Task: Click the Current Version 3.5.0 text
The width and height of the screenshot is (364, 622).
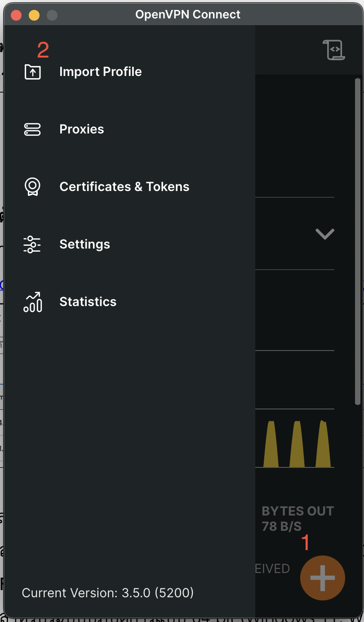Action: 107,593
